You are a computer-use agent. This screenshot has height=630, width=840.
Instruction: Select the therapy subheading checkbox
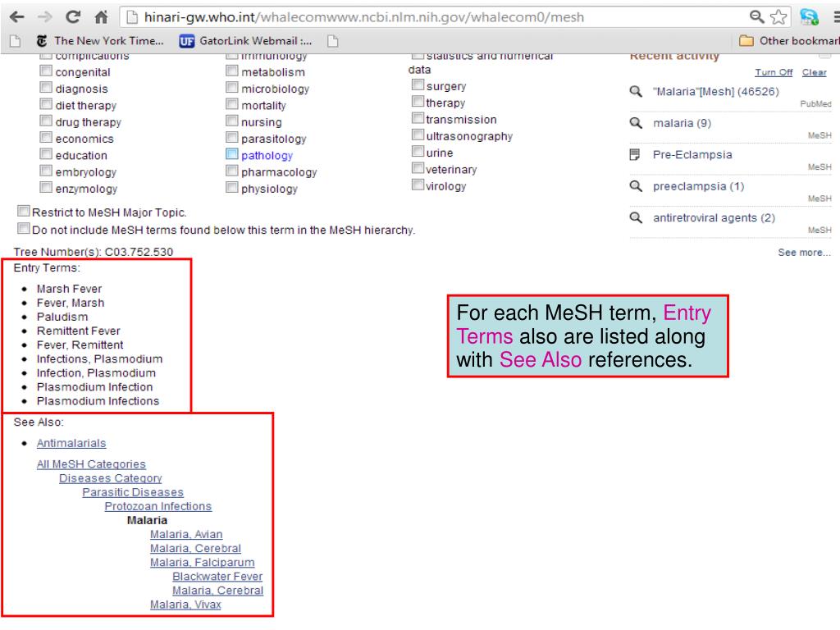(x=418, y=101)
